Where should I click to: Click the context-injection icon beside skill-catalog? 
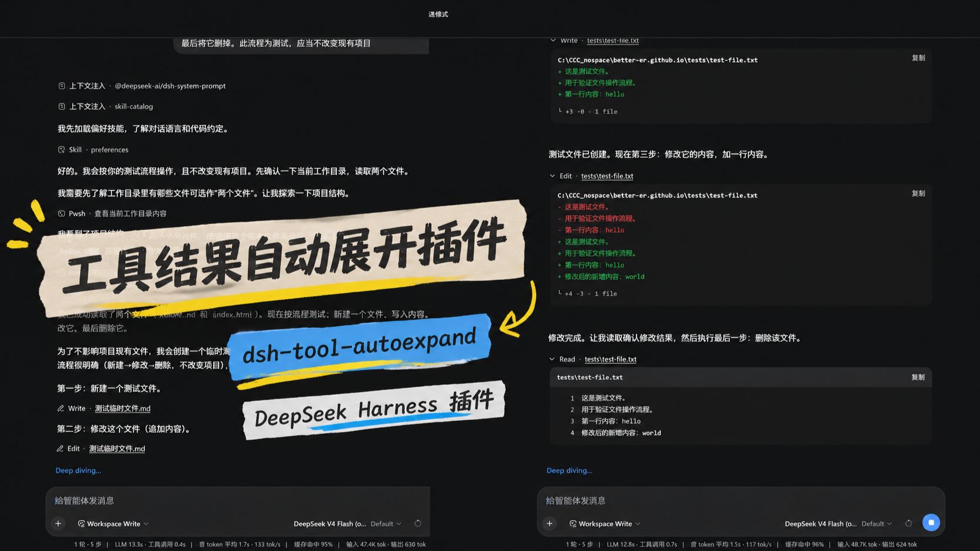(x=62, y=106)
